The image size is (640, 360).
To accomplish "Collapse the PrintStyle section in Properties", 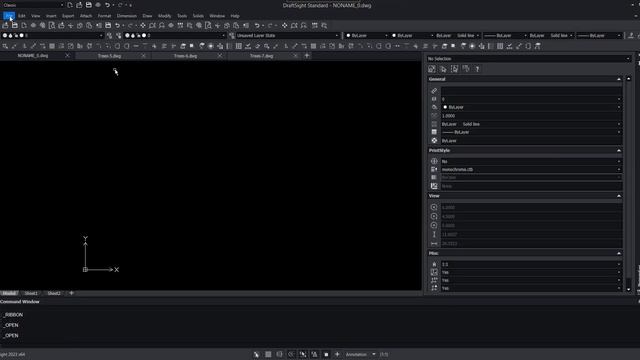I will 619,151.
